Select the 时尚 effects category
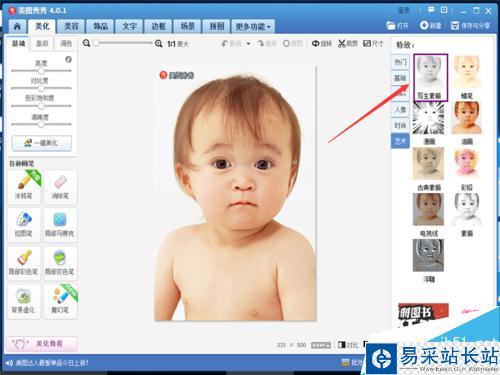The image size is (500, 375). (400, 125)
